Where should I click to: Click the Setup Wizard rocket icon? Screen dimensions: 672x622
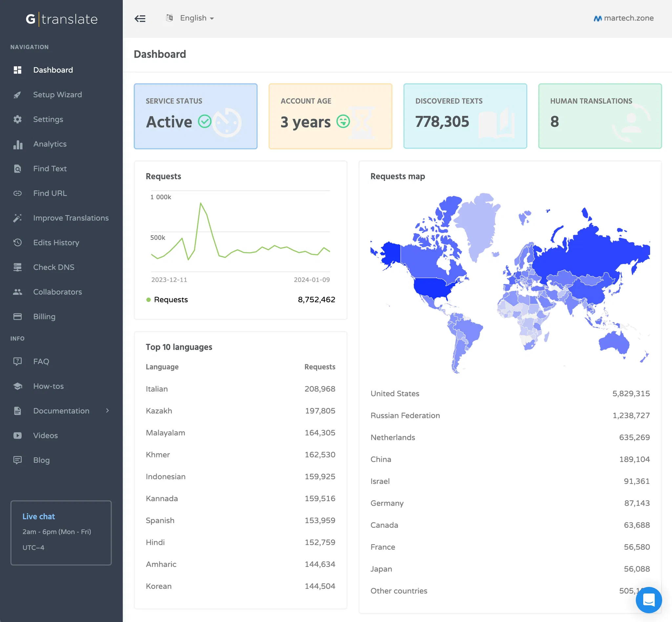(17, 95)
